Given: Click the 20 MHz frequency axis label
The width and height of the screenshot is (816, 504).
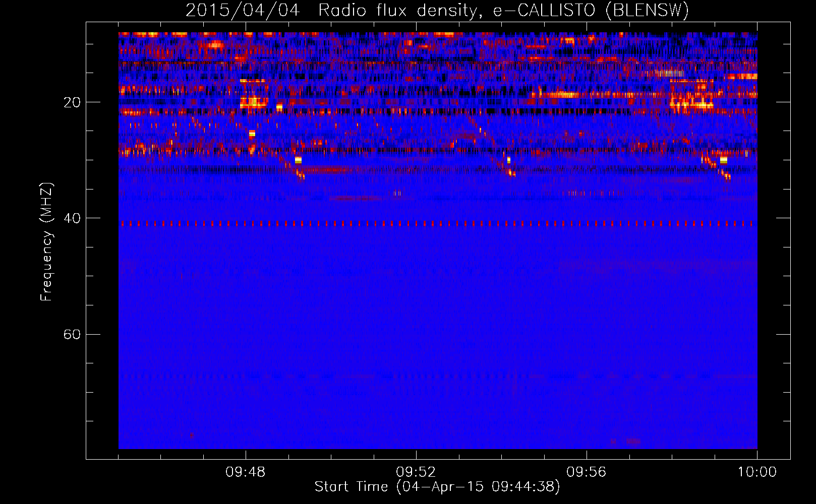Looking at the screenshot, I should [72, 102].
